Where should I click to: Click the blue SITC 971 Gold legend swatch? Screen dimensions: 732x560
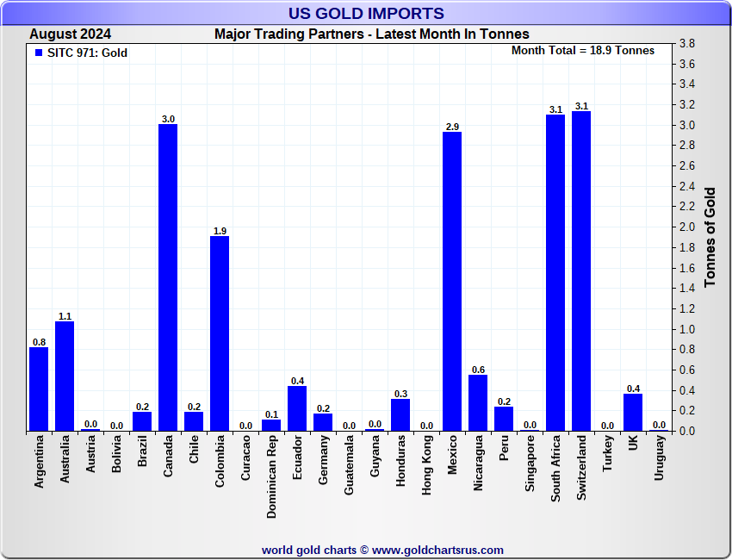[x=39, y=53]
